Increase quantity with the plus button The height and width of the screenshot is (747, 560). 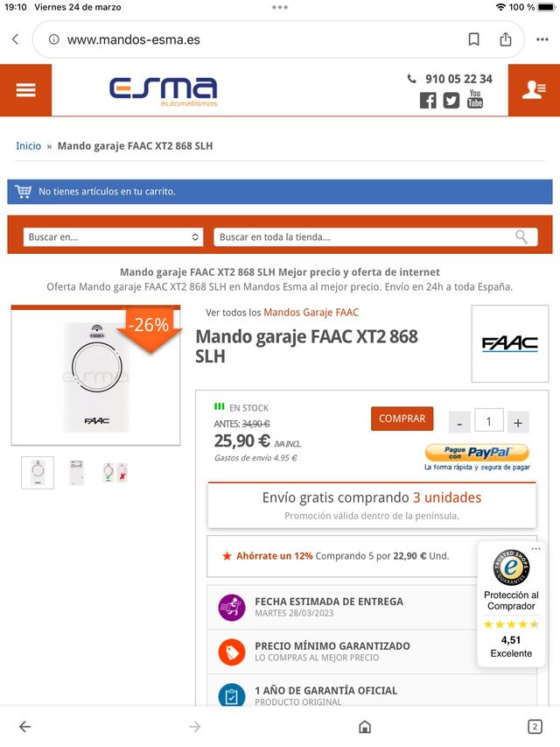click(x=518, y=422)
